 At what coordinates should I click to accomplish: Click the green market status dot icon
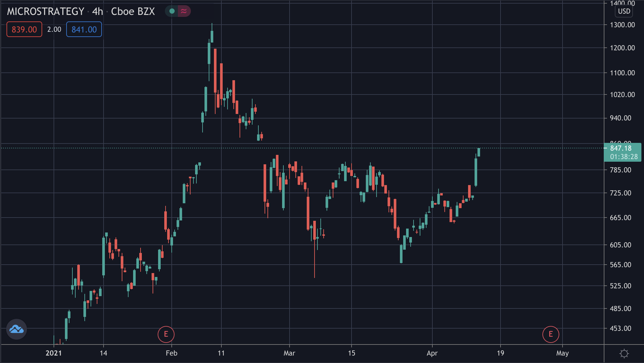click(172, 11)
